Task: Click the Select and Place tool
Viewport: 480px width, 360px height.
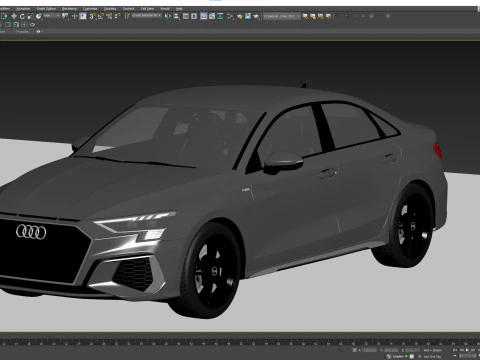Action: click(x=39, y=16)
